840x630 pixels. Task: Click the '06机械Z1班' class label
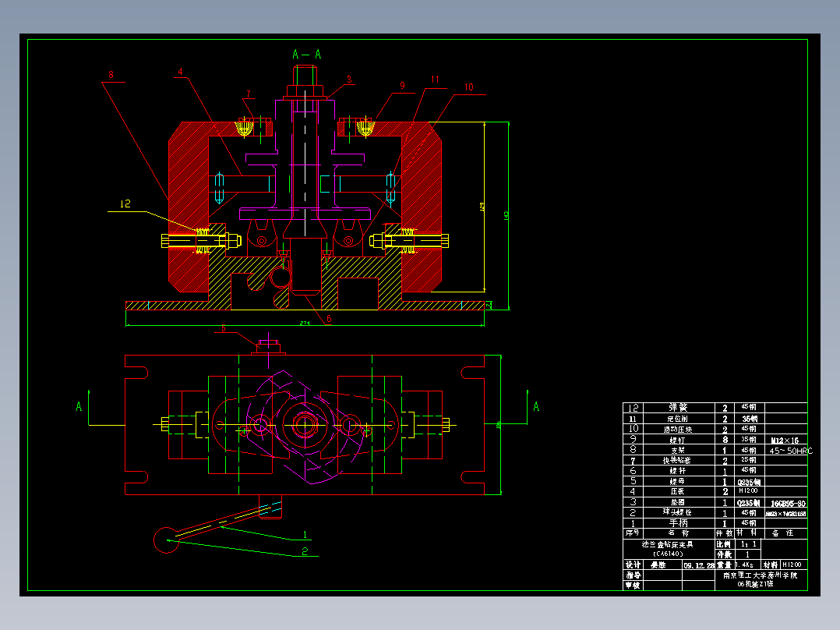[756, 585]
